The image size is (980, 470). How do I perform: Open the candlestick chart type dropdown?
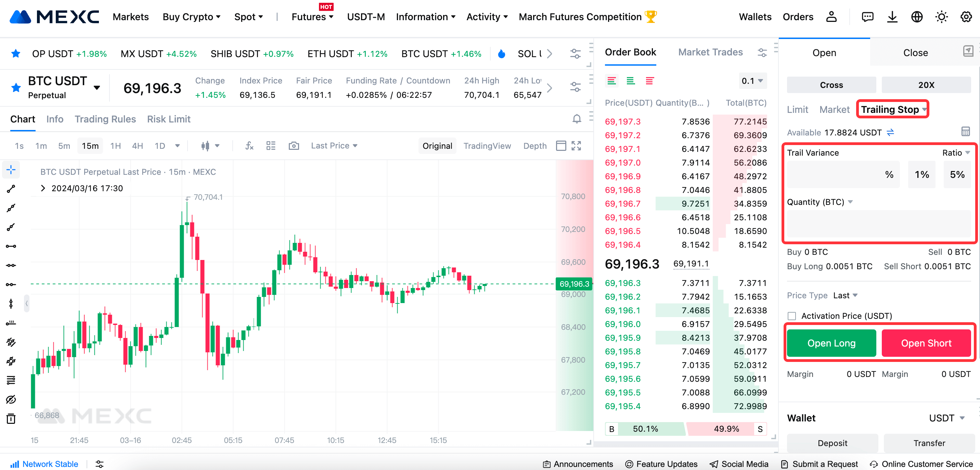[210, 146]
